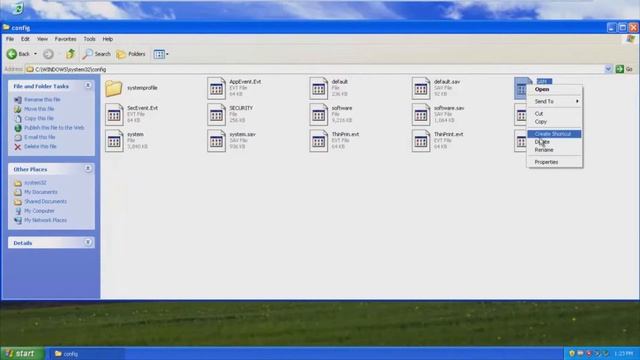Screen dimensions: 640x360
Task: Open the Help menu
Action: (108, 39)
